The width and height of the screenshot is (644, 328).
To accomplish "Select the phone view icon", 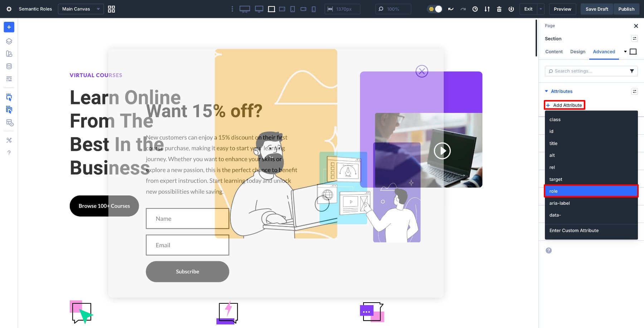I will click(x=314, y=9).
